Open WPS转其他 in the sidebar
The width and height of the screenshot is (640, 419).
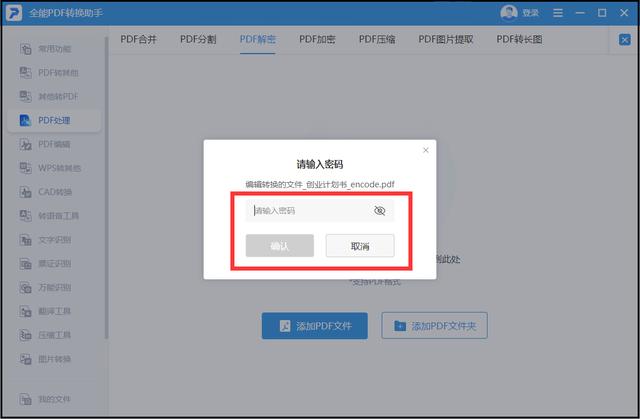54,168
